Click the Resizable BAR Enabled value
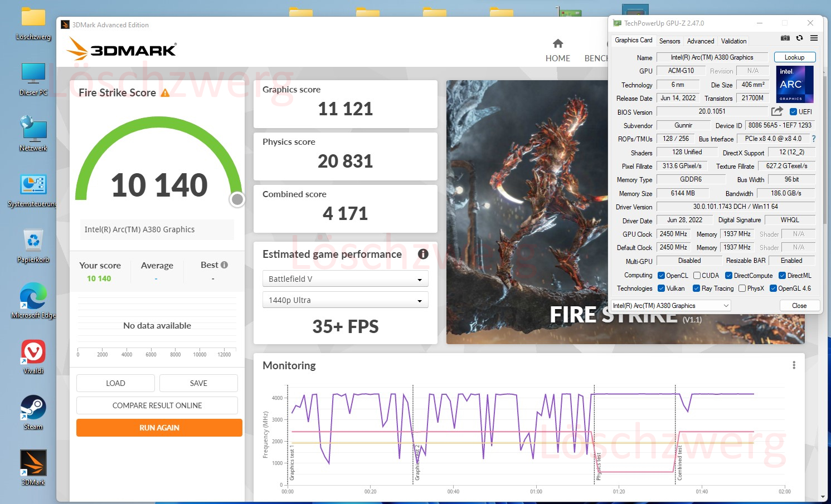831x504 pixels. tap(791, 261)
